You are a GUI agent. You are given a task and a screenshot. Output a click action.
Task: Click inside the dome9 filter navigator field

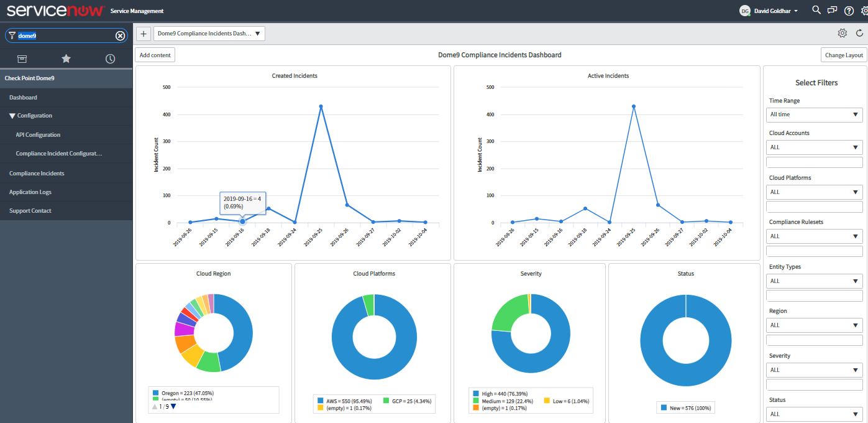[65, 35]
